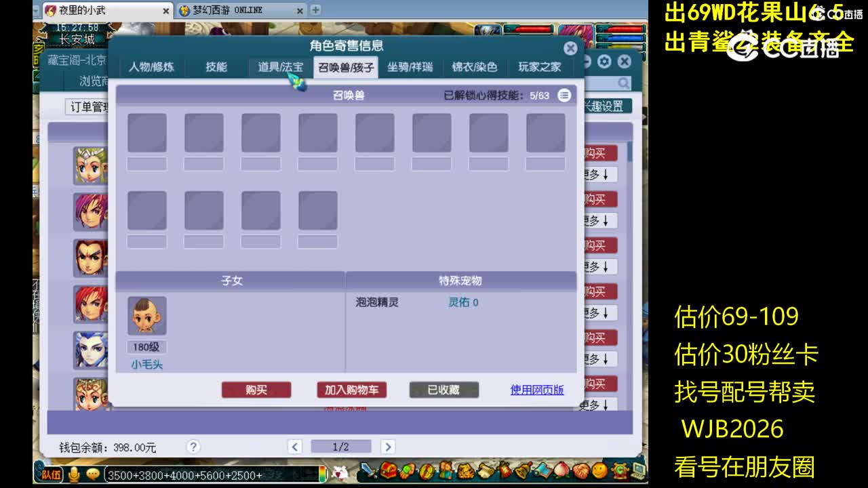This screenshot has width=868, height=488.
Task: Click the peach icon in bottom toolbar
Action: point(561,470)
